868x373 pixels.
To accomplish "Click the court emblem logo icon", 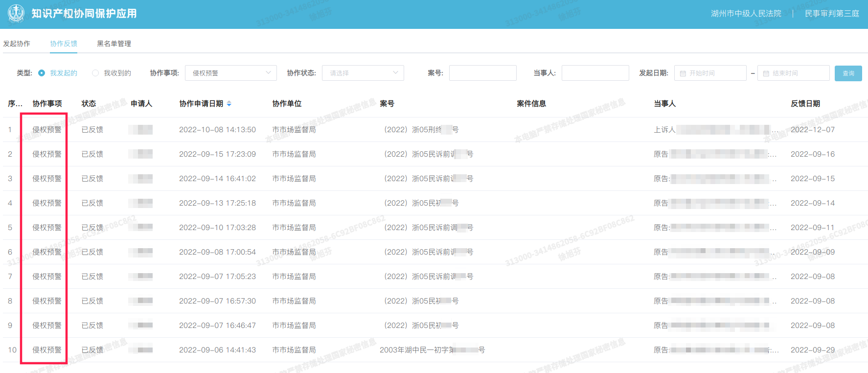I will tap(16, 14).
